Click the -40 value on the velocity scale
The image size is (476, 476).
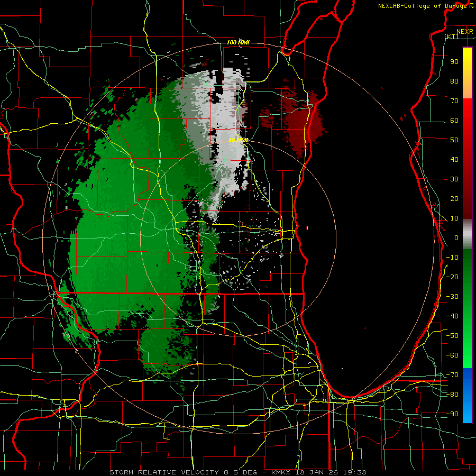[x=452, y=316]
